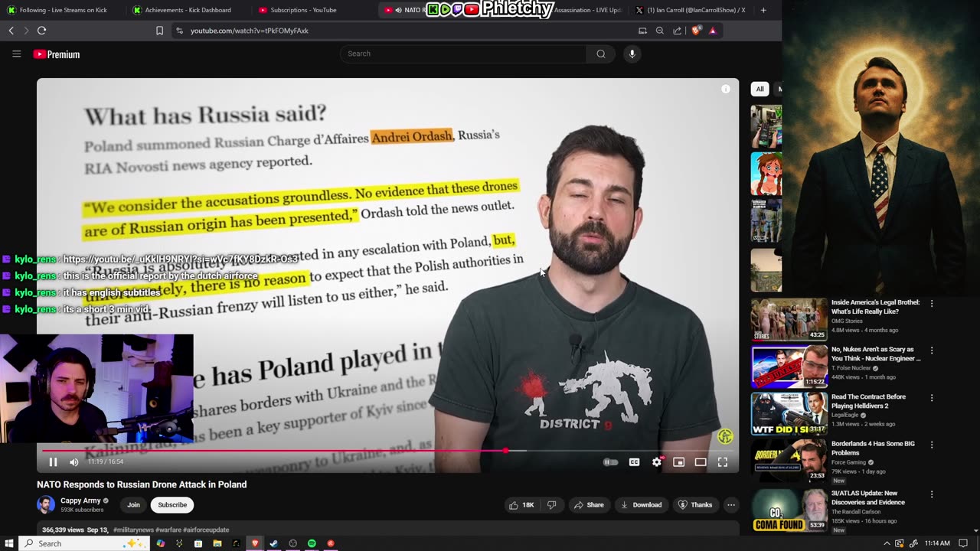Open the player settings gear
Image resolution: width=980 pixels, height=551 pixels.
click(x=656, y=462)
